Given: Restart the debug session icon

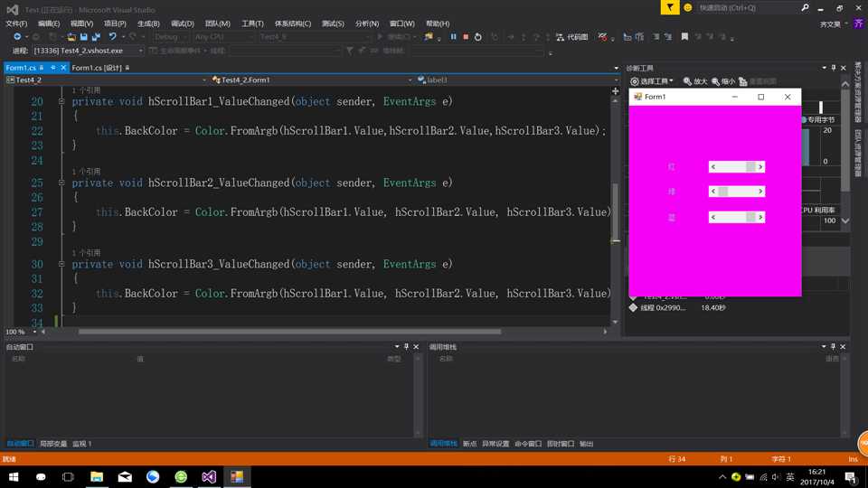Looking at the screenshot, I should 477,37.
